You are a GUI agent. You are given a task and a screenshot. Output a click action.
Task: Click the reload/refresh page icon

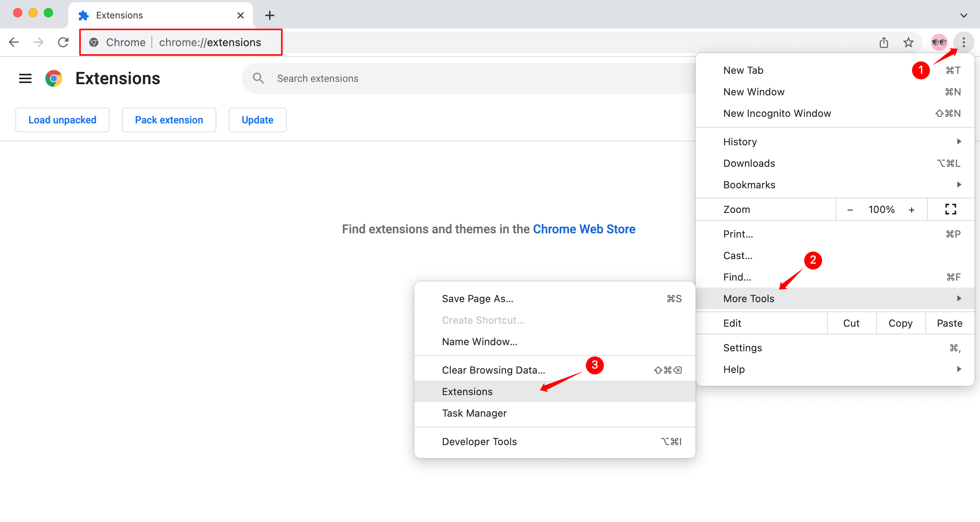(x=63, y=42)
